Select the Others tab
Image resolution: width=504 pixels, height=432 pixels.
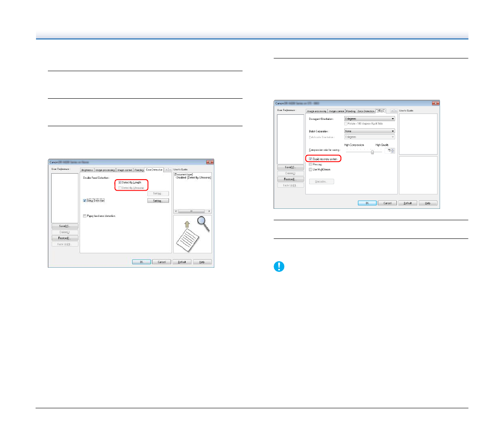[381, 111]
